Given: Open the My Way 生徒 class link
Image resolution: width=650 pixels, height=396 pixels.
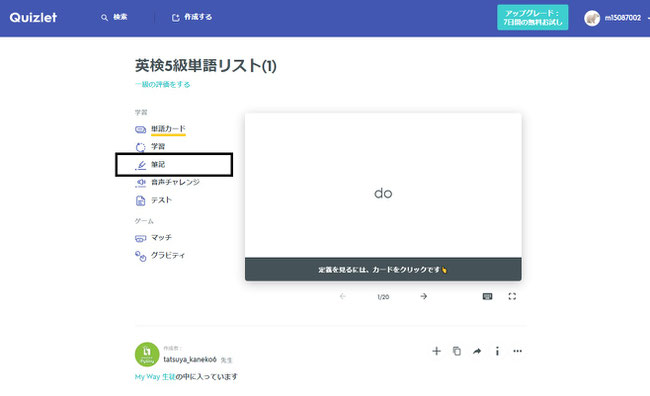Looking at the screenshot, I should 155,377.
